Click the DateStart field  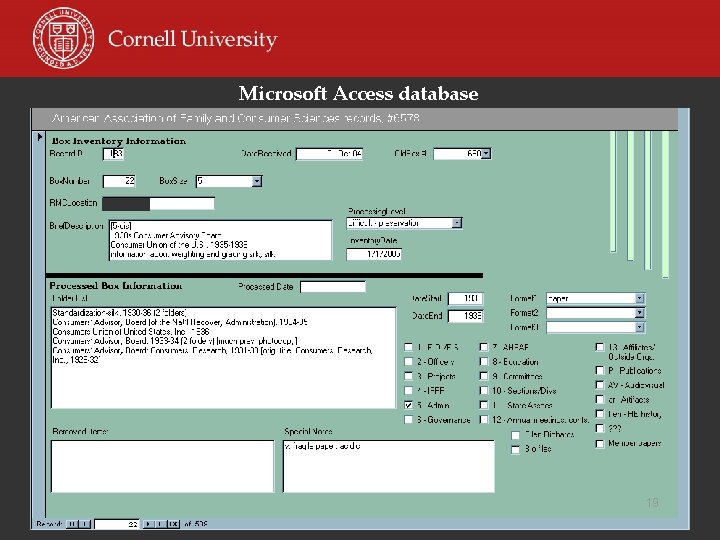(x=466, y=298)
